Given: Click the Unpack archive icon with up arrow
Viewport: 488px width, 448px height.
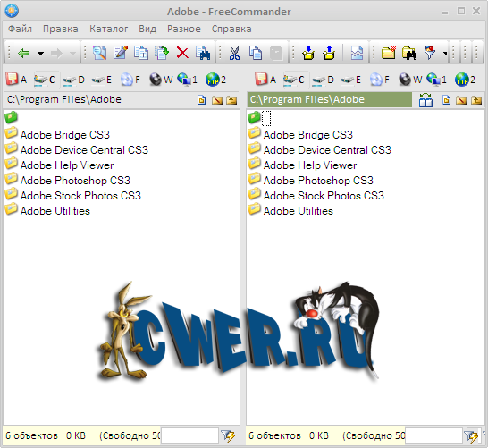Looking at the screenshot, I should coord(329,53).
